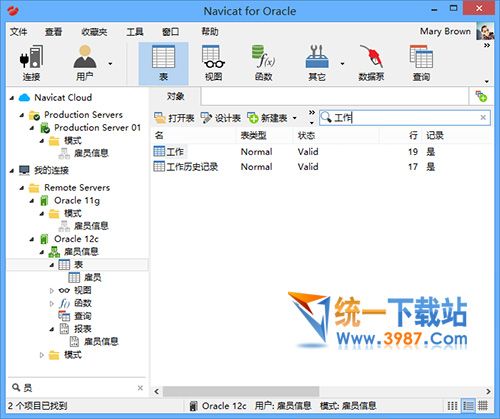
Task: Collapse the Production Servers node
Action: tap(22, 115)
